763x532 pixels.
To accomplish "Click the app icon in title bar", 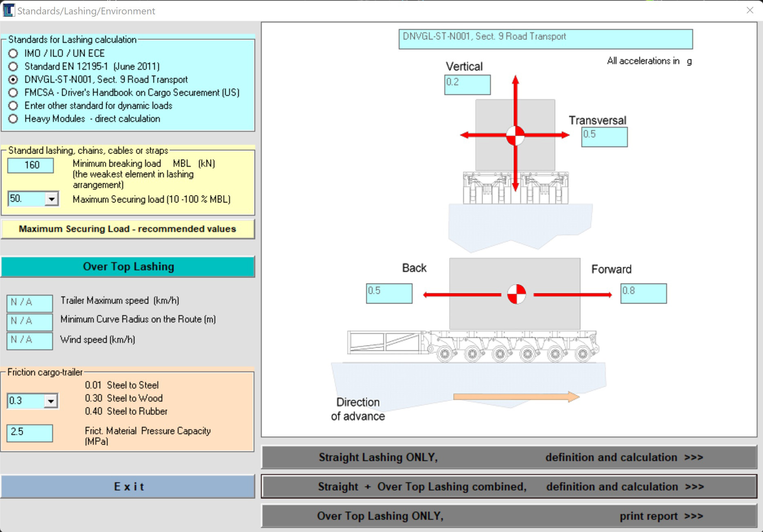I will click(8, 10).
